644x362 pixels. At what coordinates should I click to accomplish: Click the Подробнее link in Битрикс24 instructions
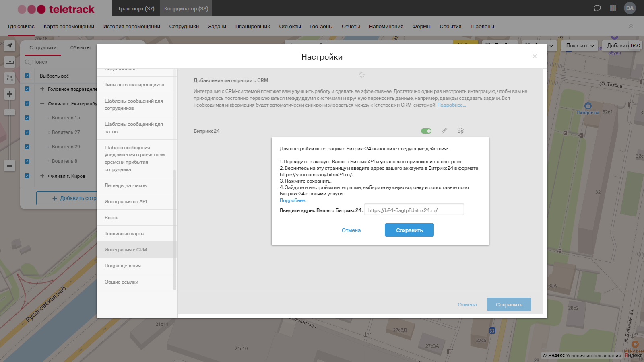pyautogui.click(x=294, y=200)
